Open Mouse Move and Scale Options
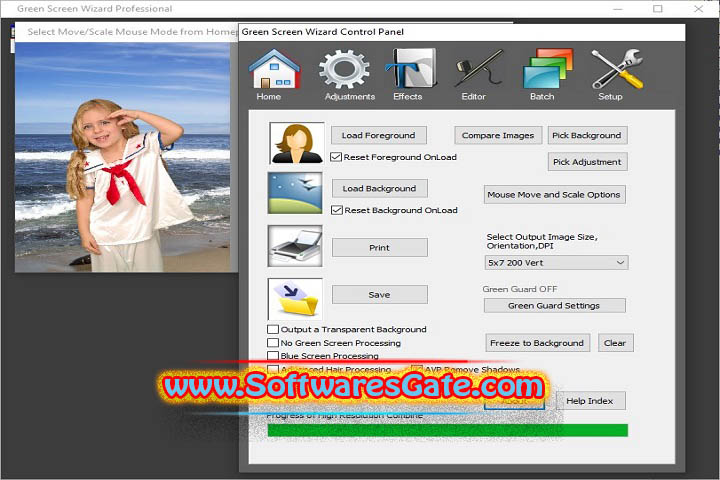This screenshot has width=720, height=480. (x=554, y=195)
